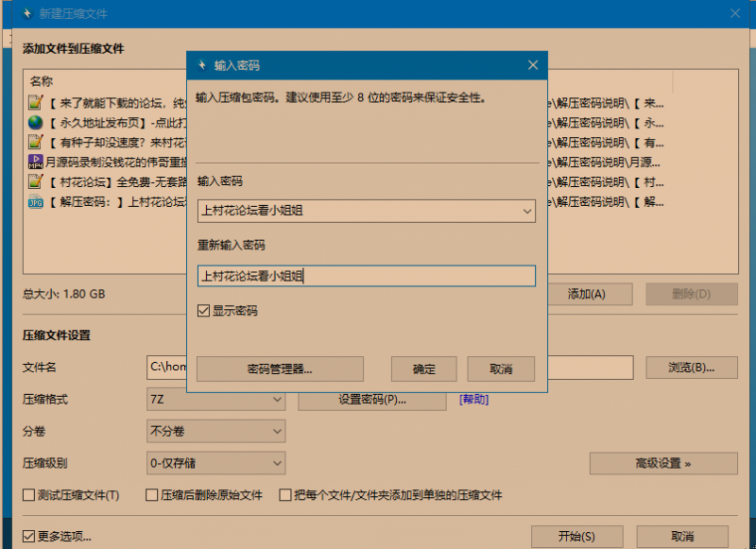
Task: Click the notepad icon of 村花论坛 file
Action: point(35,181)
